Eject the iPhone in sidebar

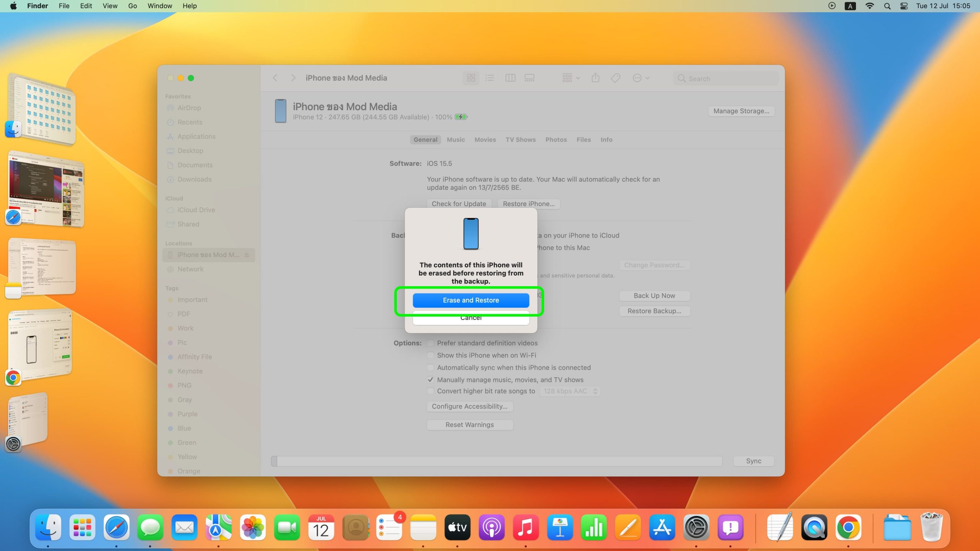pos(247,255)
